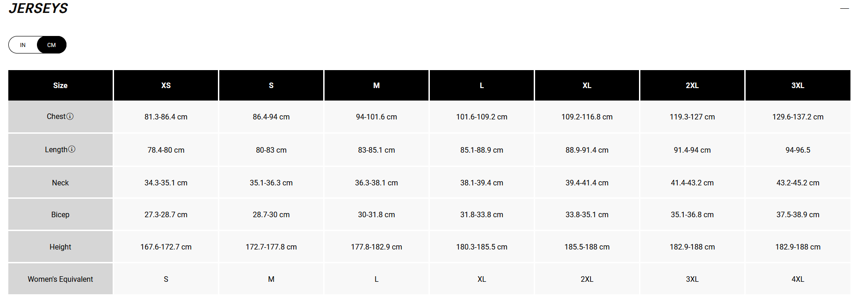
Task: Click the 81.3-86.4 cm chest cell
Action: coord(166,117)
